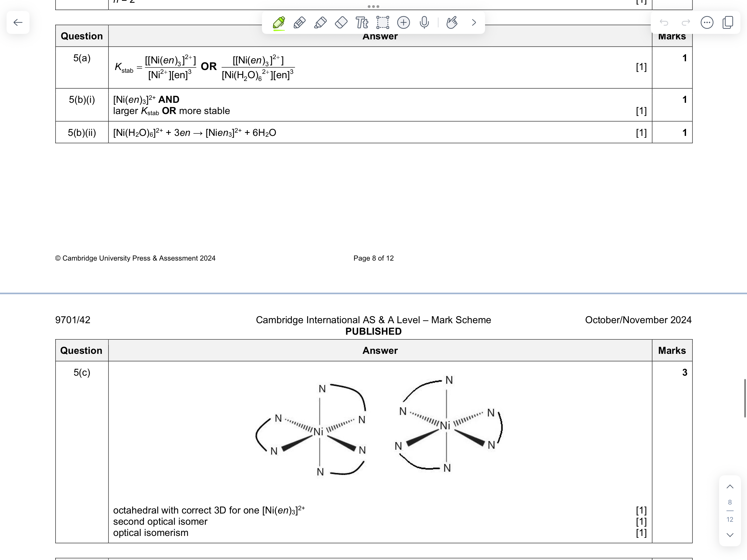Select the pencil tool
Image resolution: width=747 pixels, height=560 pixels.
[300, 23]
